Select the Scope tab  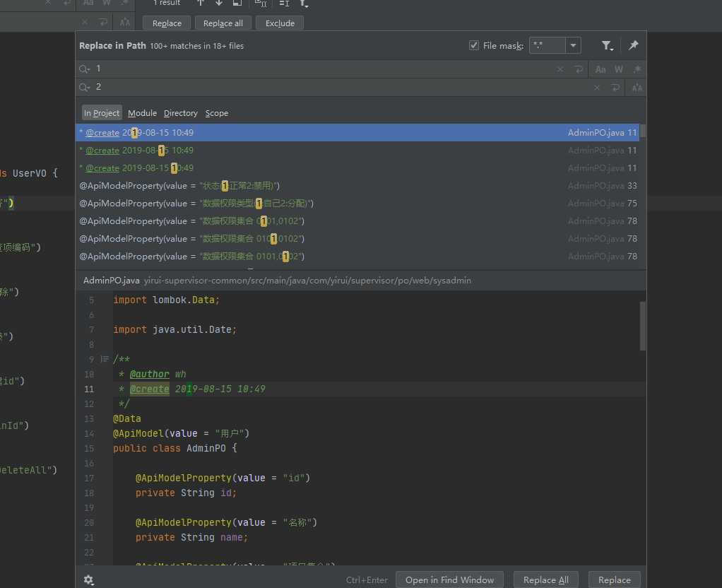pos(217,113)
